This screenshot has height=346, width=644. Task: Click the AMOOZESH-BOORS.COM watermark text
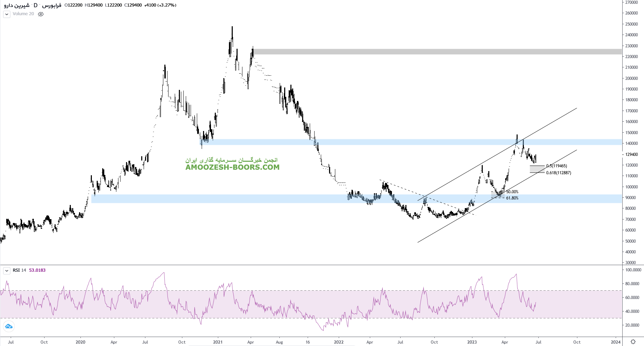(232, 167)
